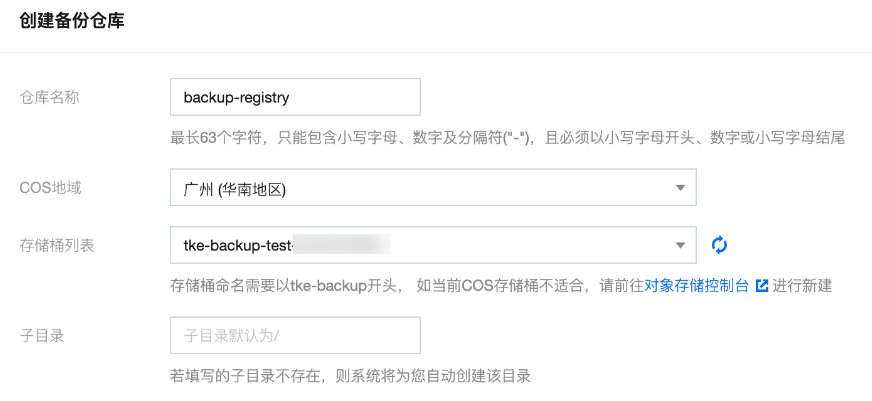Click the 子目录 input field
Screen dimensions: 872x401
[295, 335]
